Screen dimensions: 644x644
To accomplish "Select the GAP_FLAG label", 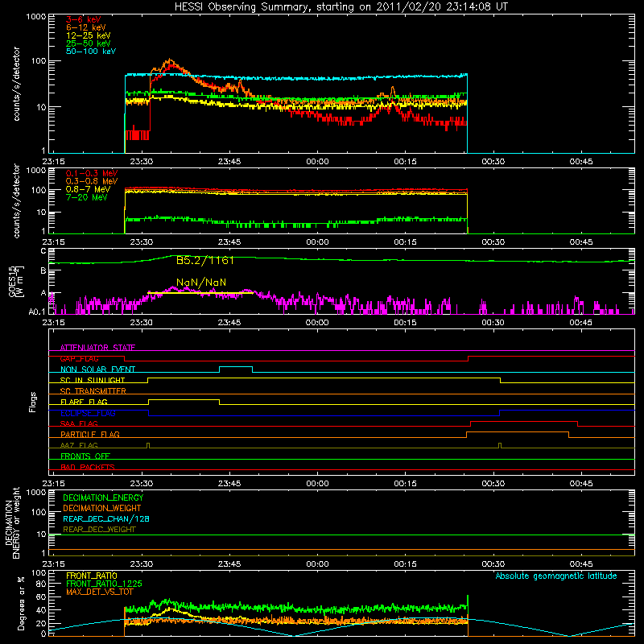I will [79, 358].
